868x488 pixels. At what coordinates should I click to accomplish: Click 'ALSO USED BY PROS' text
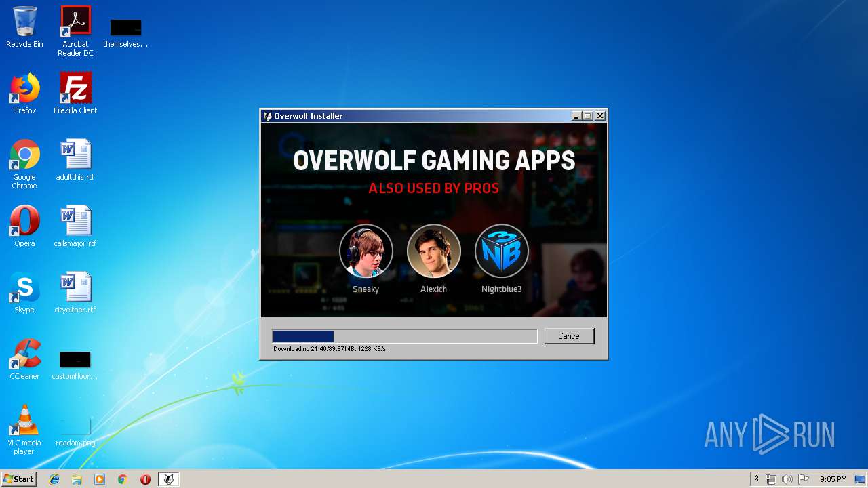[x=433, y=188]
